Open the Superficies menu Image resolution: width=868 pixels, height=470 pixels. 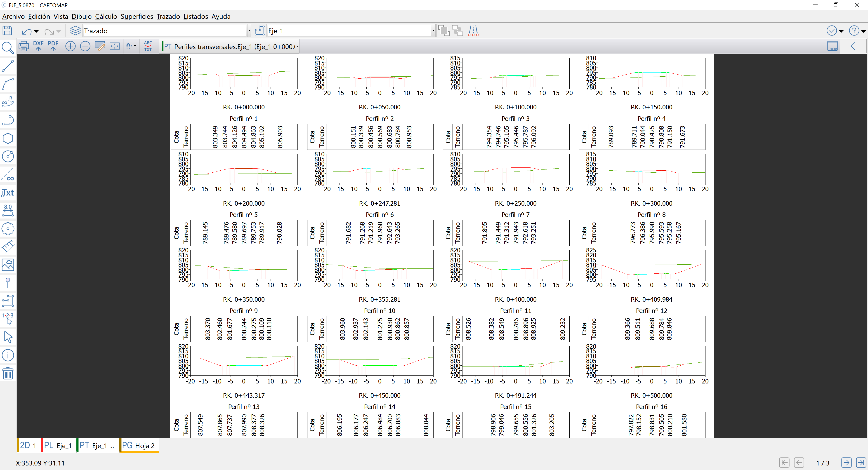tap(137, 16)
